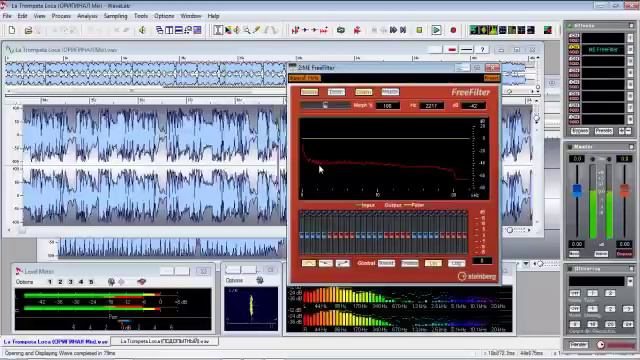Click the Presets button in the Effects section
This screenshot has width=640, height=360.
pos(604,131)
